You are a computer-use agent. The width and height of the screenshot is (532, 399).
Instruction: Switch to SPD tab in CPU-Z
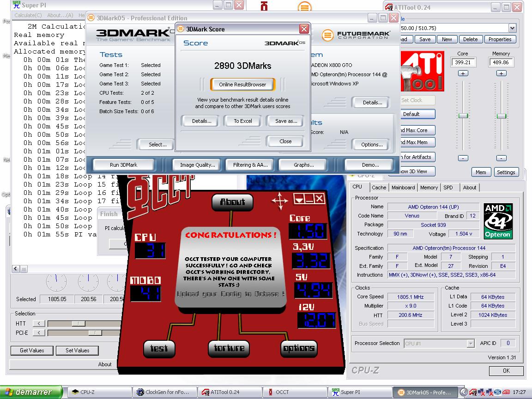click(448, 187)
